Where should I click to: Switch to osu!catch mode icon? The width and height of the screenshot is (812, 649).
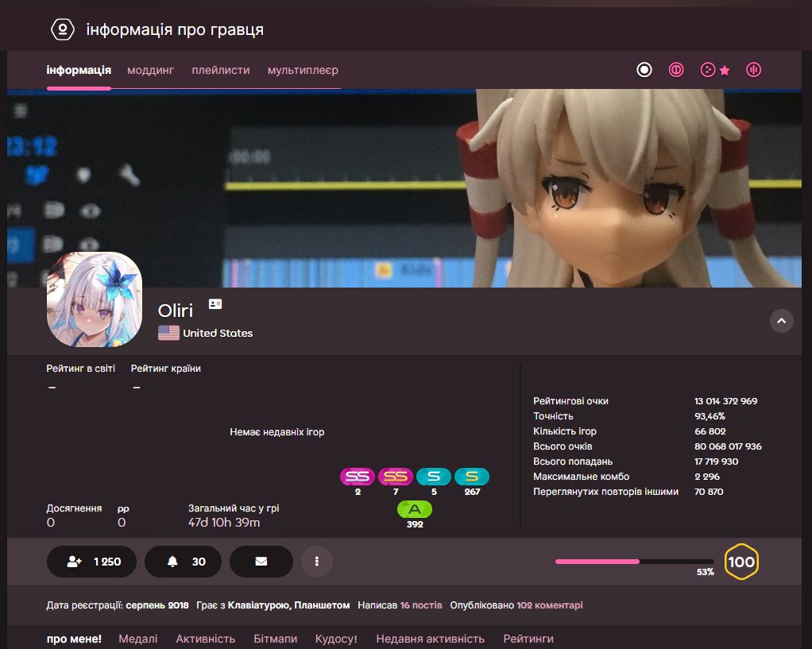(707, 70)
